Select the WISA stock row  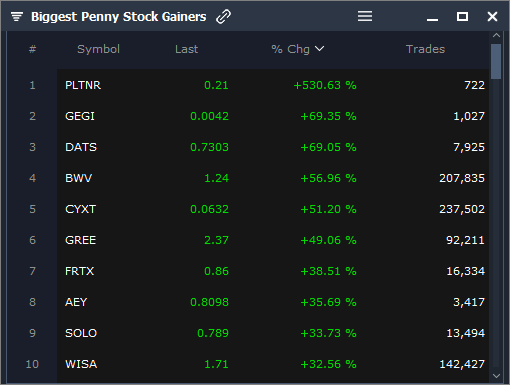coord(273,364)
